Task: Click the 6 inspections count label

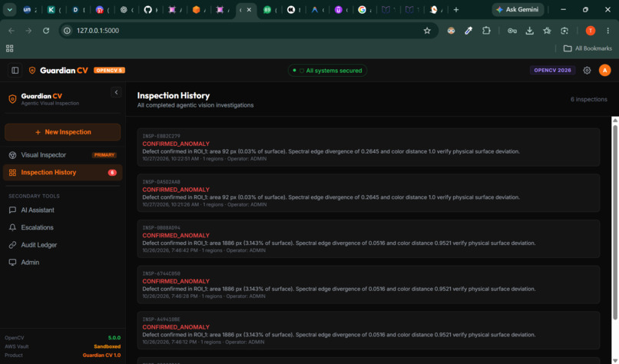Action: 588,100
